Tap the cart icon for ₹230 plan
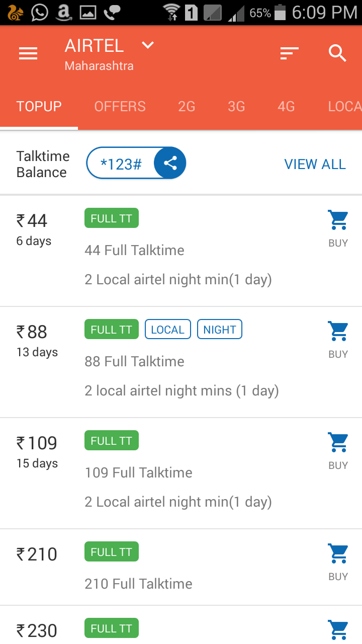This screenshot has height=644, width=362. pyautogui.click(x=338, y=630)
